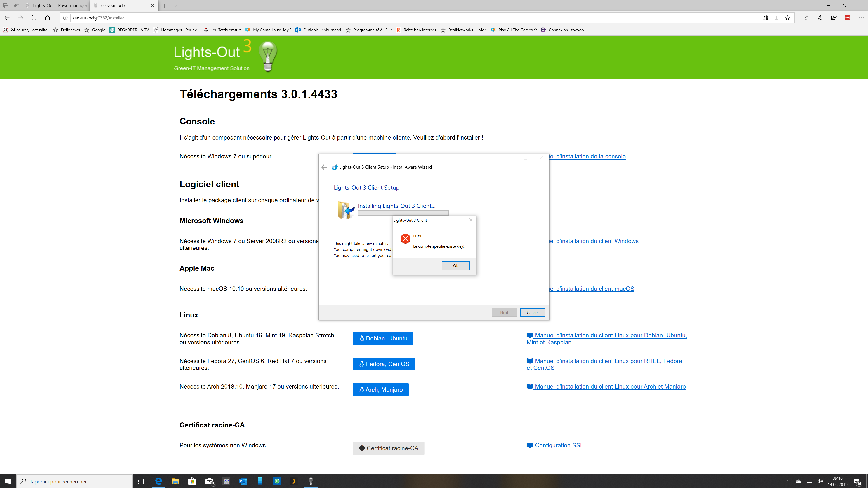Set tabs aside icon
868x488 pixels.
(16, 5)
